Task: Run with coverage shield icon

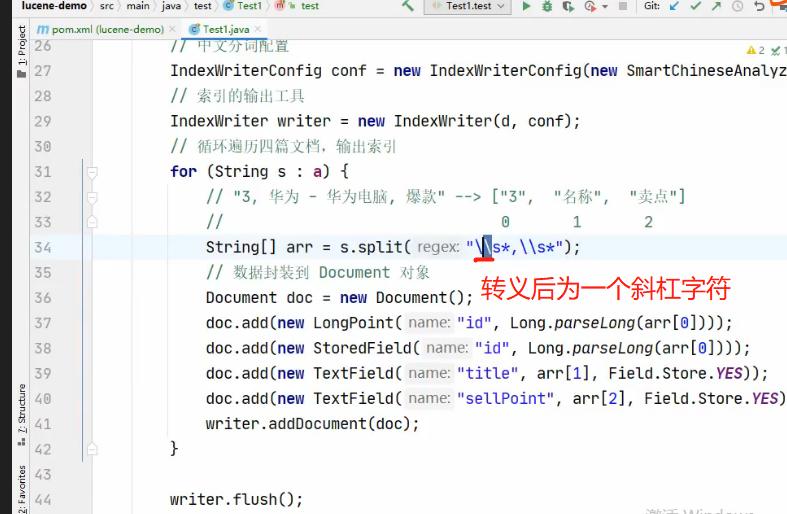Action: (x=568, y=6)
